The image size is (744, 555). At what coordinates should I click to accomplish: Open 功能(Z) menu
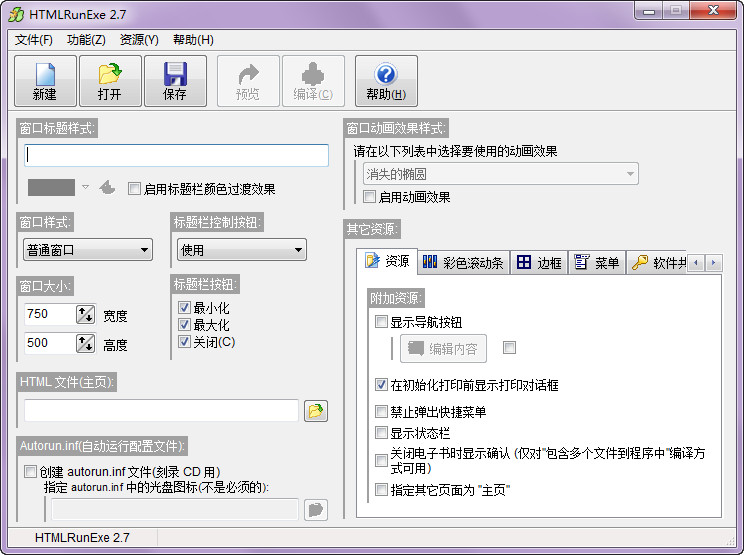click(x=86, y=40)
